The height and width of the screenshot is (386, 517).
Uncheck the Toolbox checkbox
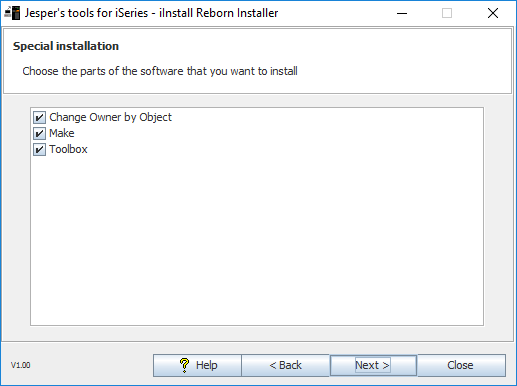click(39, 149)
